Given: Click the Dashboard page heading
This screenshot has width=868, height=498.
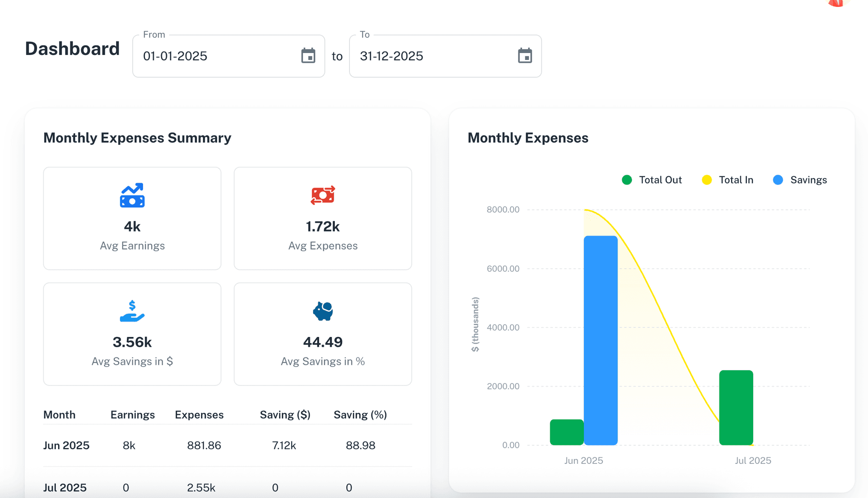Looking at the screenshot, I should pyautogui.click(x=72, y=49).
